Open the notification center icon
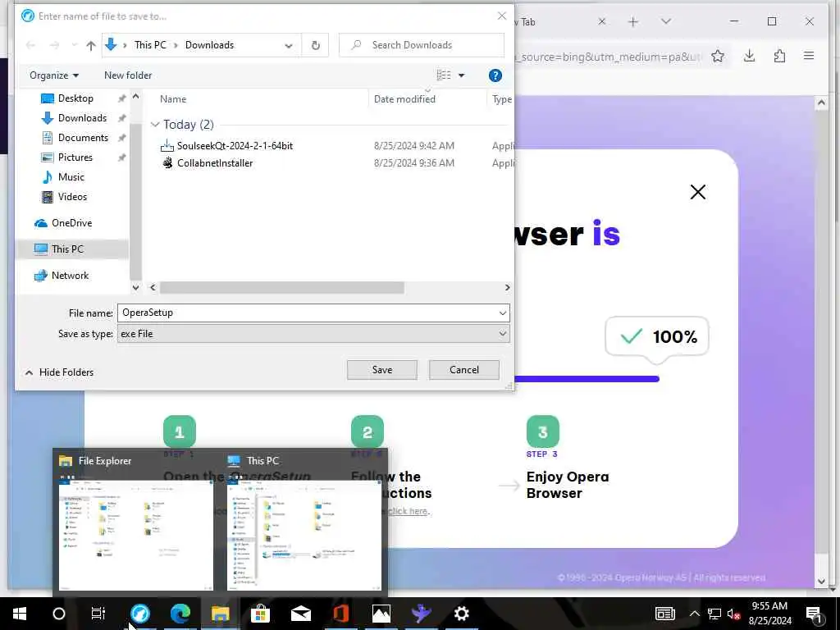This screenshot has height=630, width=840. pos(814,614)
